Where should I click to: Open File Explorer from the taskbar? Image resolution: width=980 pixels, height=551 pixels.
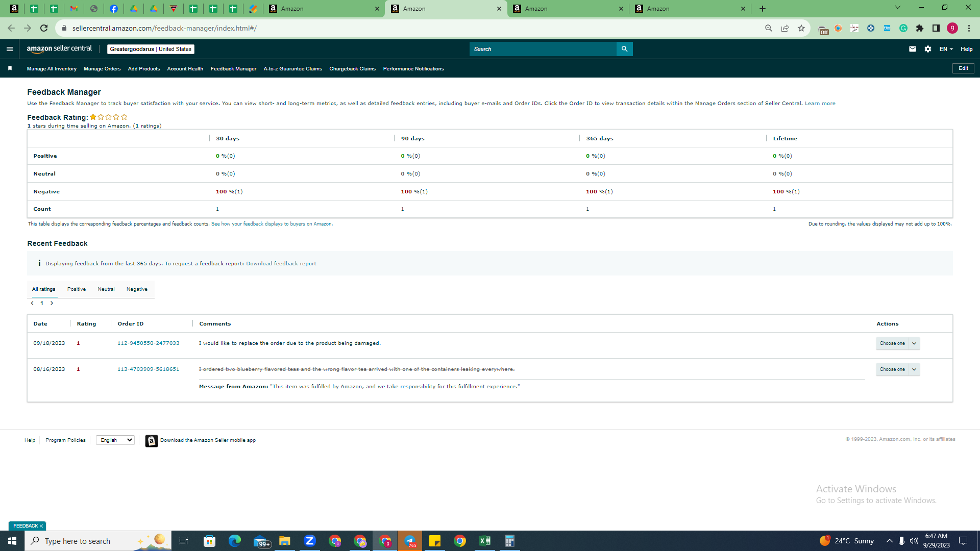click(x=285, y=541)
